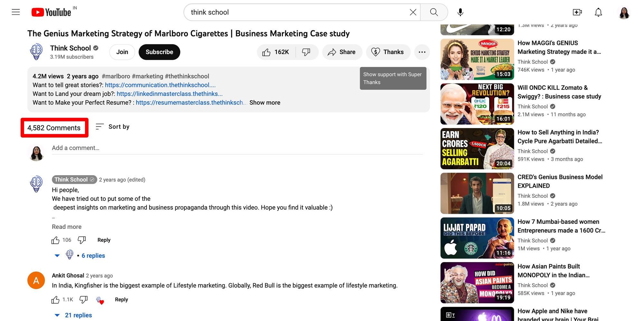Click the search magnifier button

click(x=434, y=12)
